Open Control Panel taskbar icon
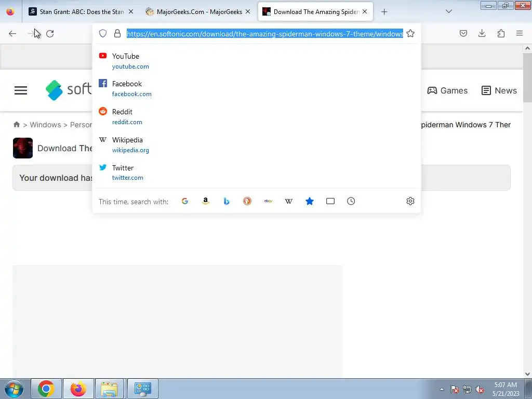Viewport: 532px width, 399px height. point(142,389)
